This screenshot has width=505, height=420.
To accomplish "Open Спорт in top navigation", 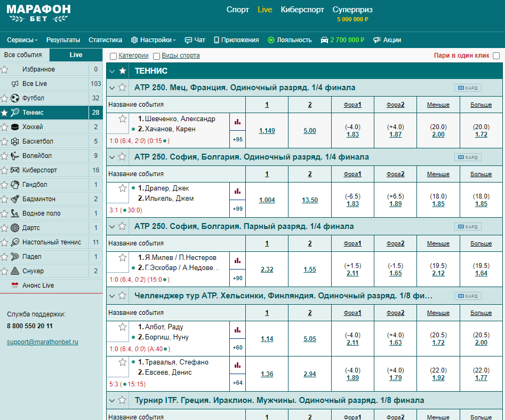I will [238, 10].
